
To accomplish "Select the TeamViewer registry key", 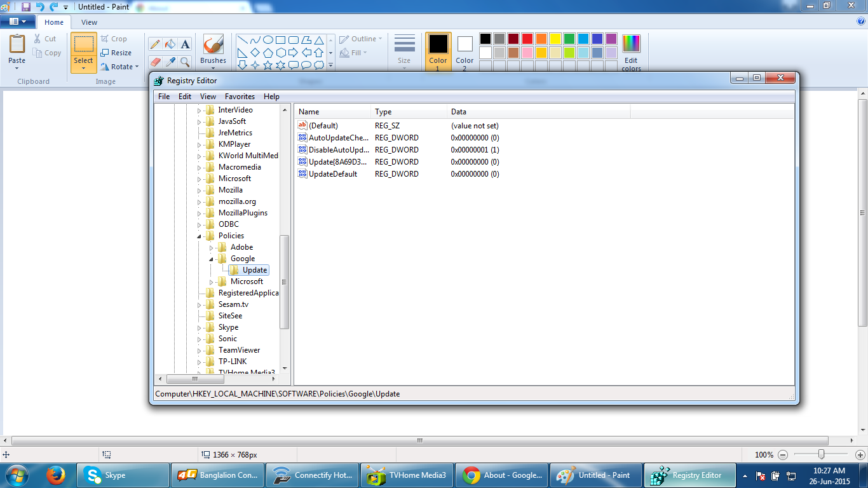I will (239, 350).
